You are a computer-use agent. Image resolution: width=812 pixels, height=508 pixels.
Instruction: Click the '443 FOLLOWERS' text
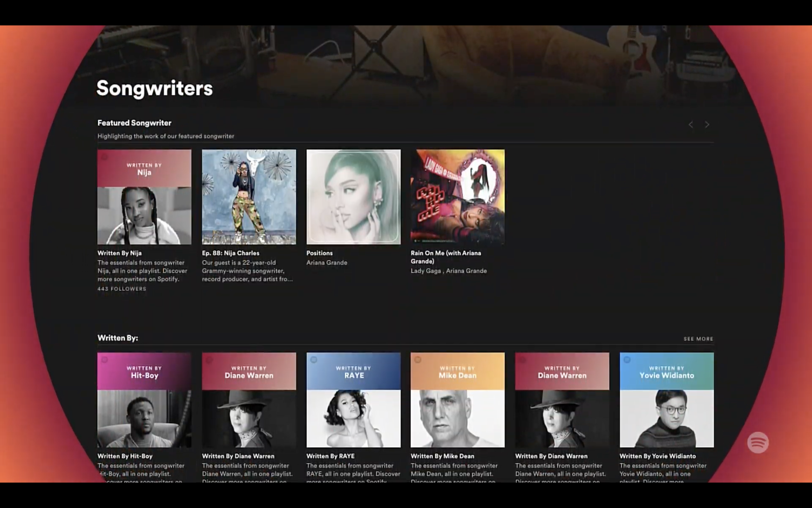coord(122,289)
